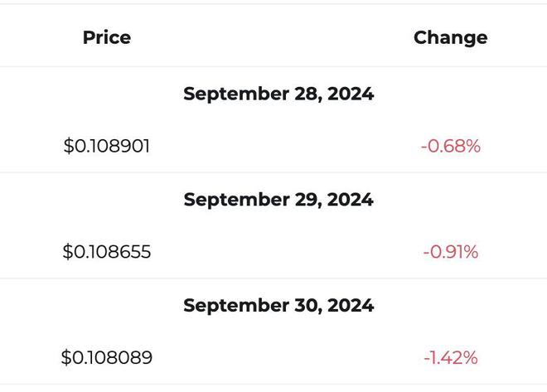Click the $0.108655 price value
Screen dimensions: 547x392
107,252
